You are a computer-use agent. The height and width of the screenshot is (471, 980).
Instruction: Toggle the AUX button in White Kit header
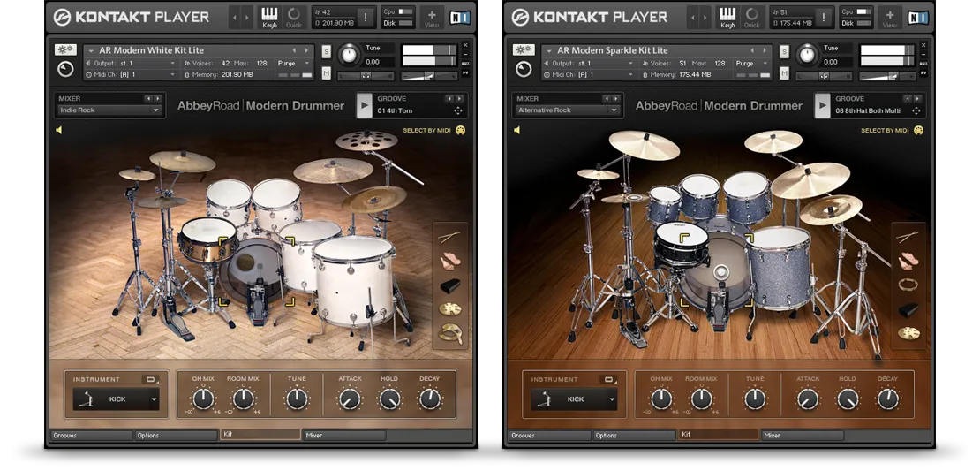pyautogui.click(x=465, y=63)
